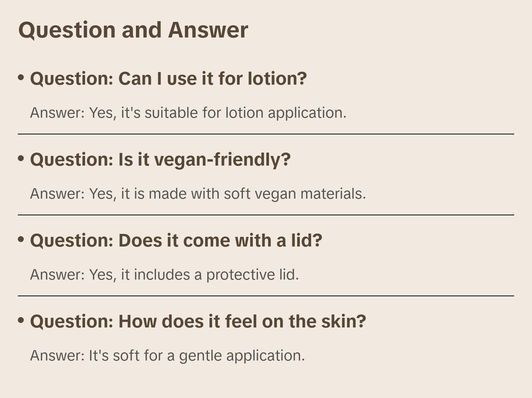Image resolution: width=532 pixels, height=398 pixels.
Task: Click the 'Question and Answer' heading
Action: [x=133, y=30]
